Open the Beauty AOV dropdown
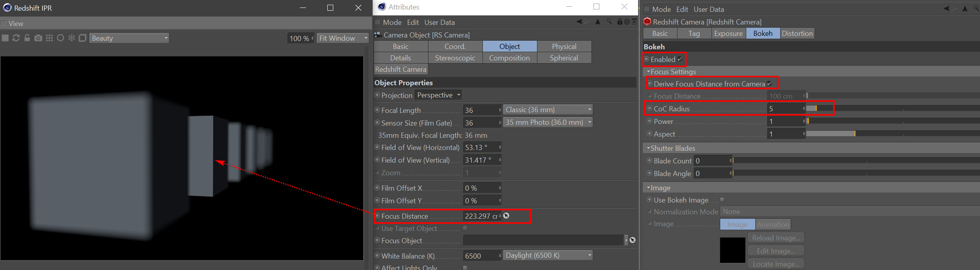Image resolution: width=980 pixels, height=270 pixels. 129,38
